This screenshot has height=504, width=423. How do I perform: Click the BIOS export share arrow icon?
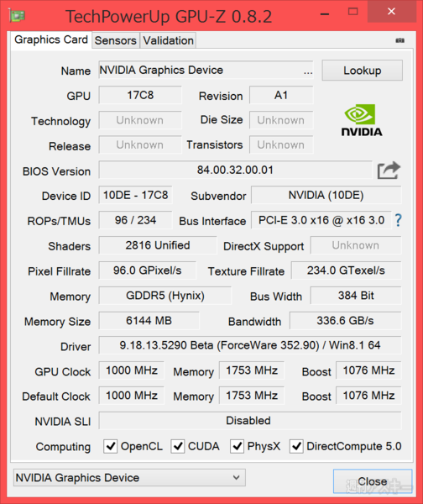[x=389, y=171]
